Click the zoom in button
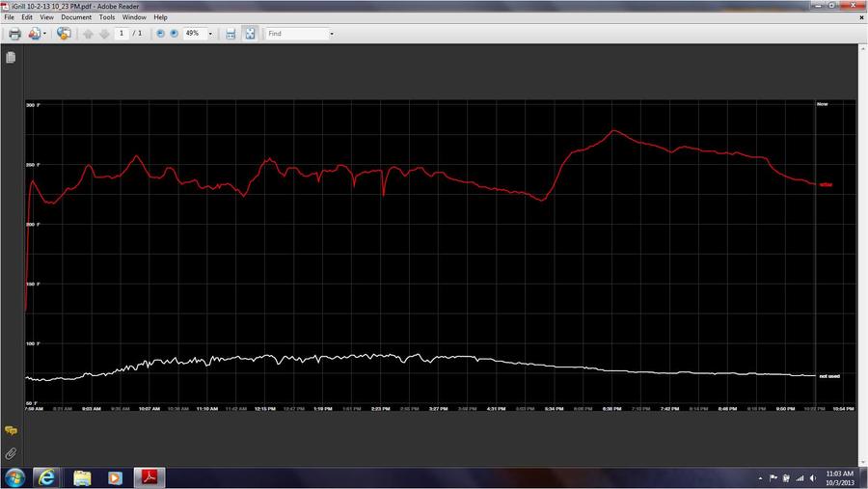The height and width of the screenshot is (489, 868). (174, 34)
